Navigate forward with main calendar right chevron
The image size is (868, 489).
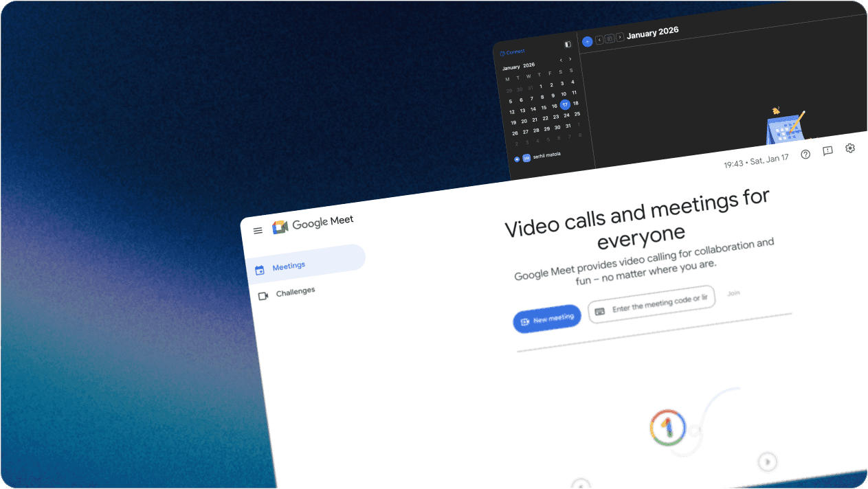pyautogui.click(x=620, y=37)
